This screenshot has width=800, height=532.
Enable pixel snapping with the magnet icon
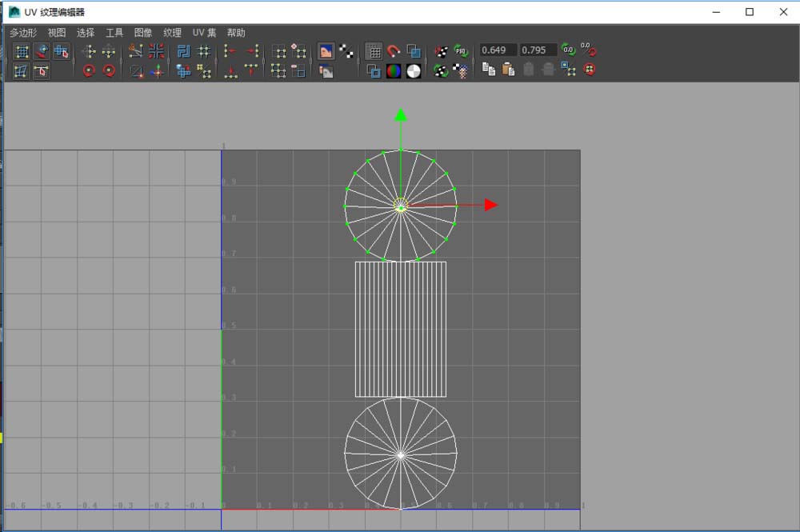tap(393, 51)
